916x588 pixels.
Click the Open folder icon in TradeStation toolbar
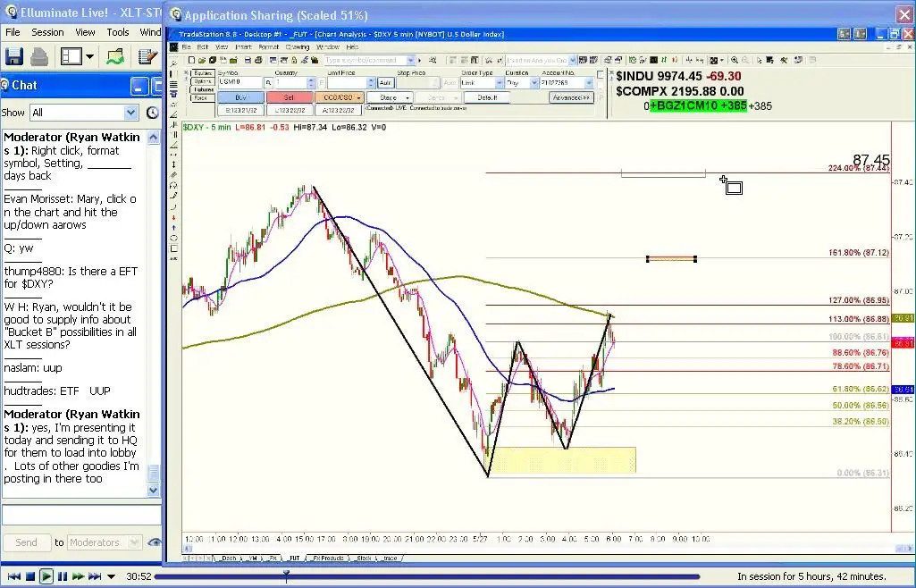pos(202,60)
